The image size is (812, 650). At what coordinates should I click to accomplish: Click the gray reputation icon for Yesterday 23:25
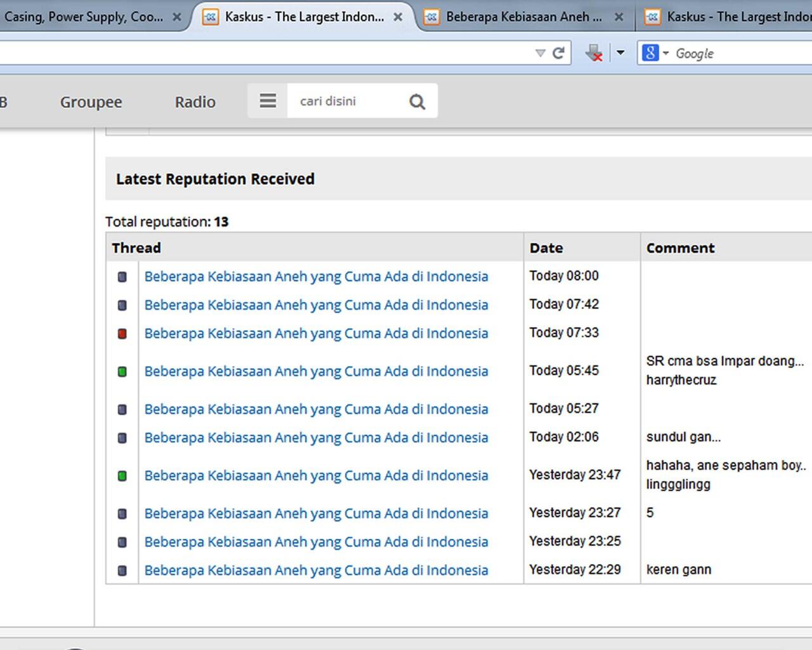[122, 542]
